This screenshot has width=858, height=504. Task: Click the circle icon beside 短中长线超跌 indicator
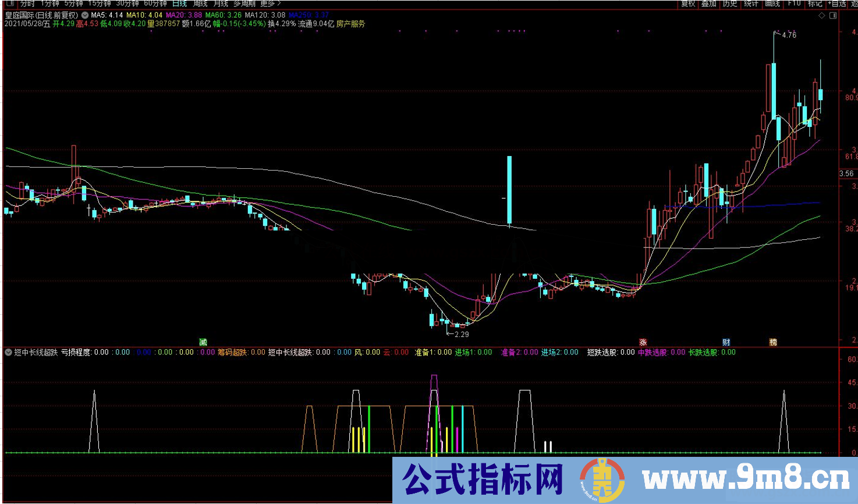pos(8,352)
